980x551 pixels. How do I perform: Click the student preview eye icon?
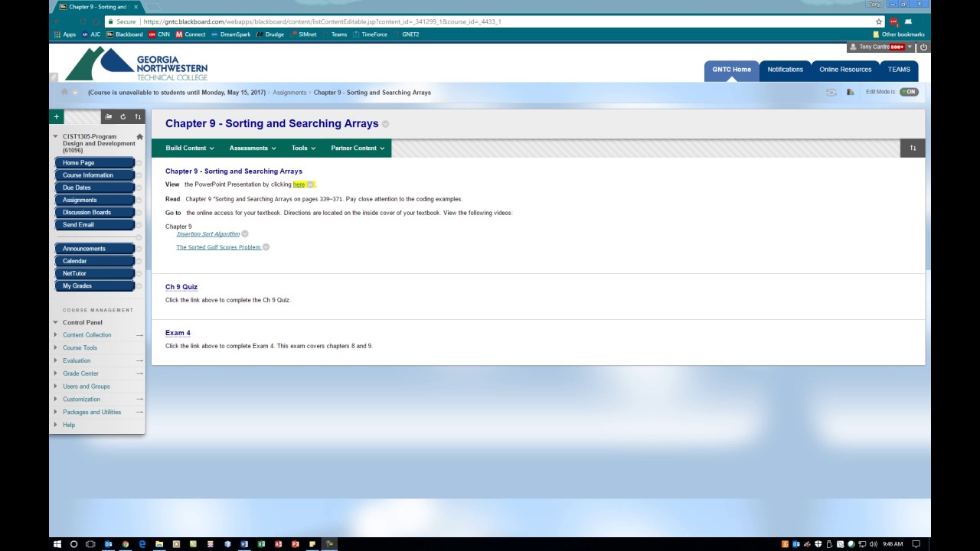pos(831,92)
